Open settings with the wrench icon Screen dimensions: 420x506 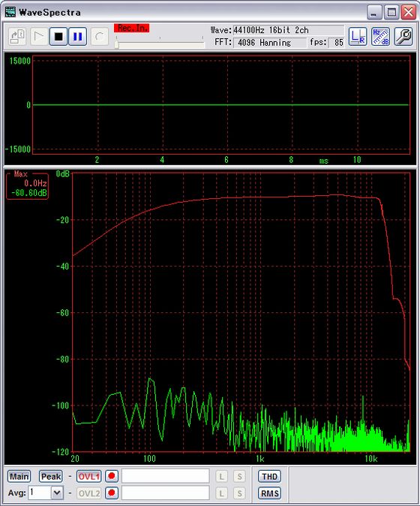click(403, 37)
